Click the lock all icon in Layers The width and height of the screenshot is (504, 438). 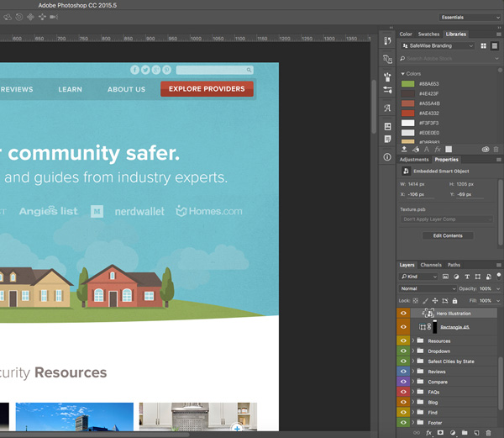pyautogui.click(x=454, y=301)
